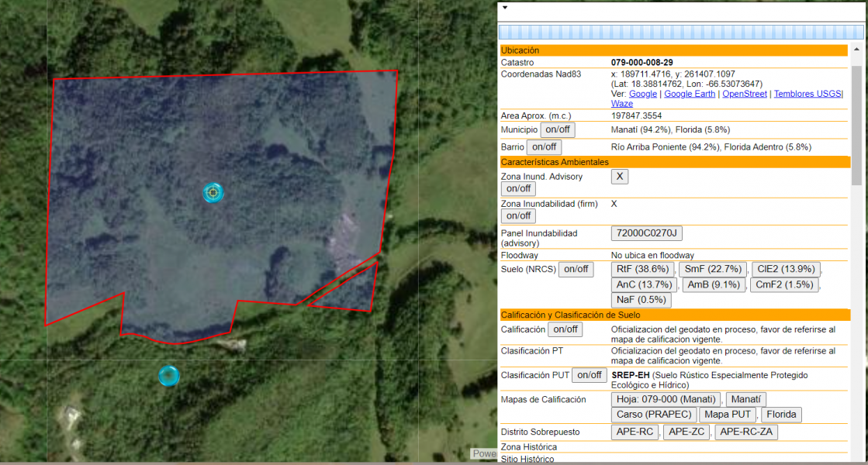The image size is (868, 465).
Task: Click the cyan crosshair marker inside the red parcel
Action: (213, 193)
